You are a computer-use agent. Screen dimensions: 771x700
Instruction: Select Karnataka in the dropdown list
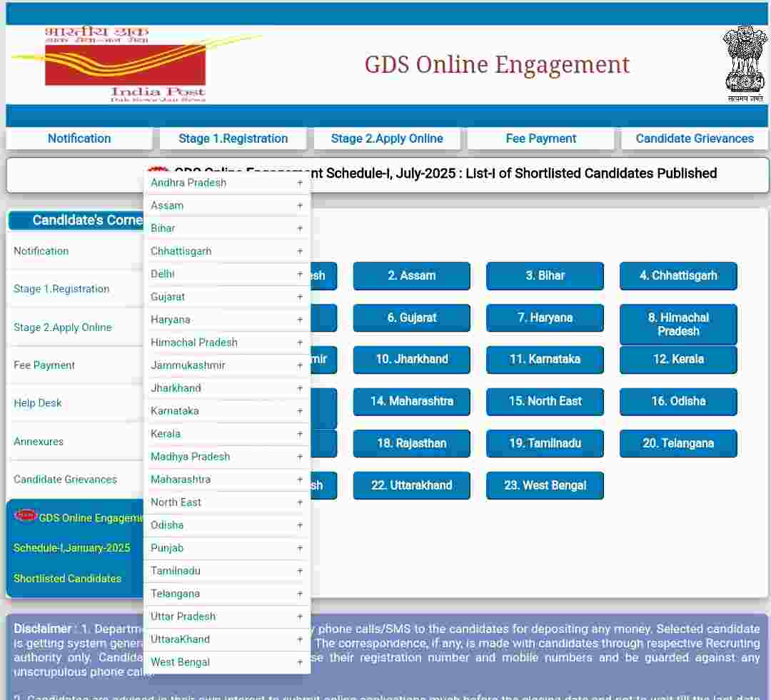227,411
